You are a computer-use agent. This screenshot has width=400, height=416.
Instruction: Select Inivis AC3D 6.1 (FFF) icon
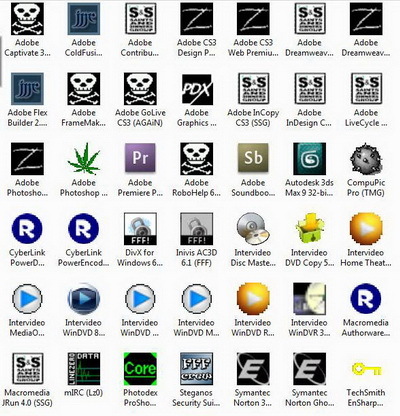[197, 229]
